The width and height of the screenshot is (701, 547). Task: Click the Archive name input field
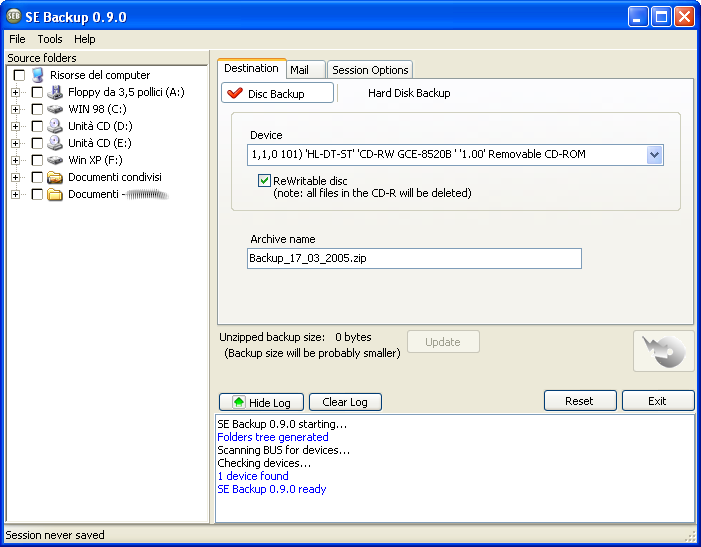point(414,258)
